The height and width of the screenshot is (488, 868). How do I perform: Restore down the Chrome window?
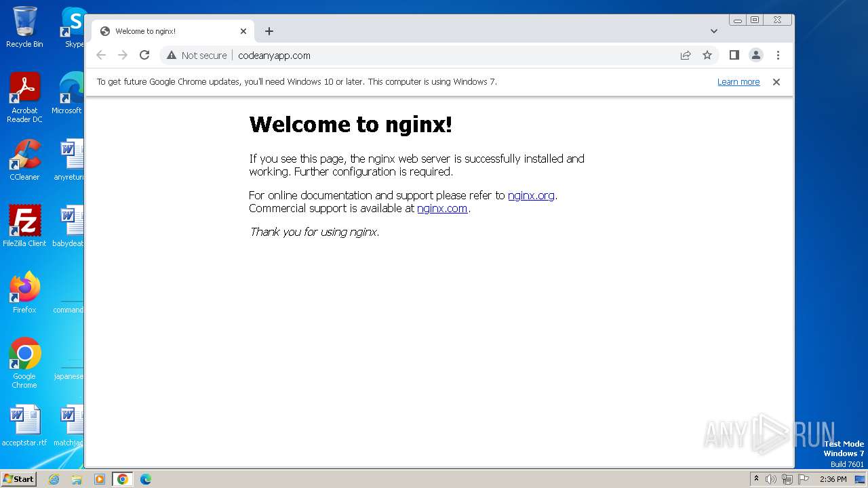[x=755, y=20]
